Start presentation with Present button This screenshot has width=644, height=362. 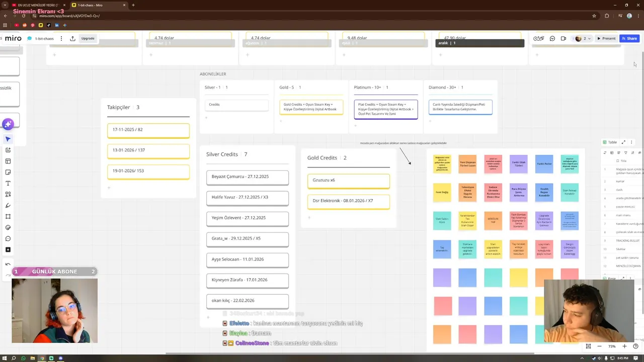click(x=606, y=38)
